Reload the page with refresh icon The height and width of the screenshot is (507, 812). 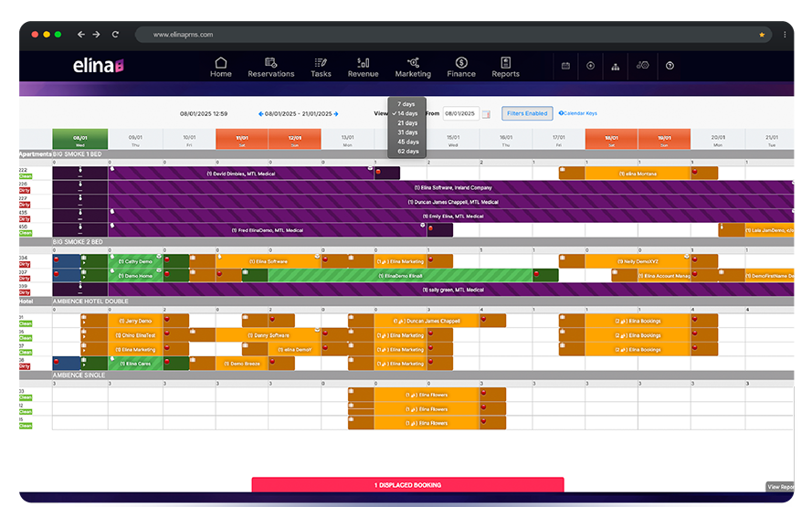tap(115, 34)
